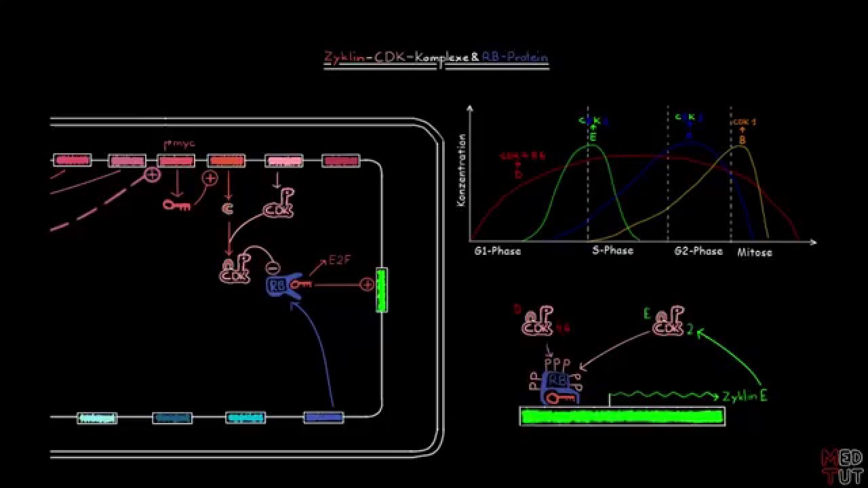Click the long horizontal green gene bar
The image size is (868, 488).
click(623, 415)
